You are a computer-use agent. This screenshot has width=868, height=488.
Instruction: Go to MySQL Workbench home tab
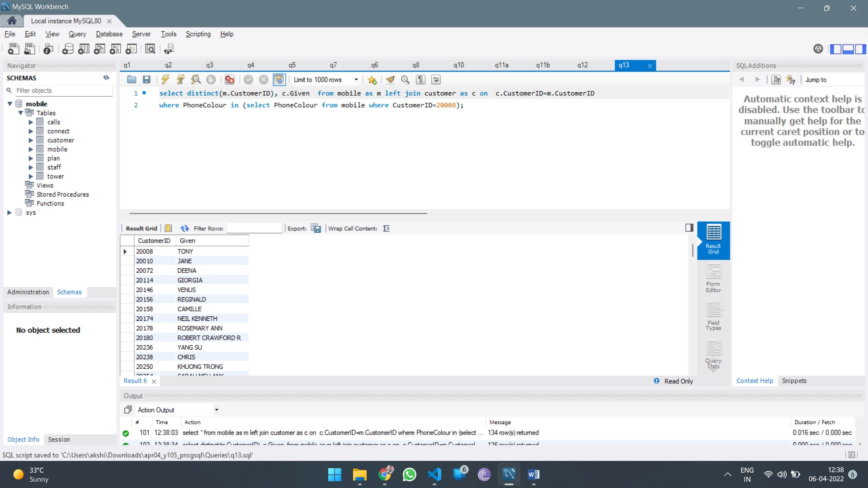pyautogui.click(x=12, y=21)
